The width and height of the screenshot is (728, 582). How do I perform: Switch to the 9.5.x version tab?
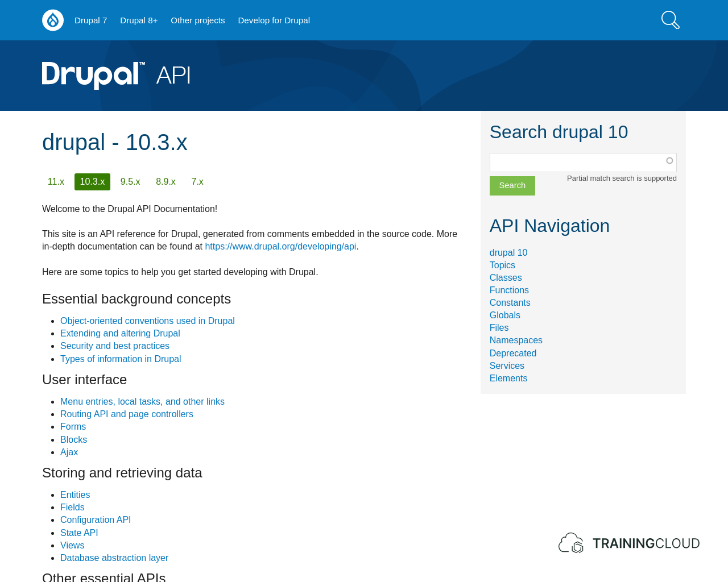click(x=130, y=182)
